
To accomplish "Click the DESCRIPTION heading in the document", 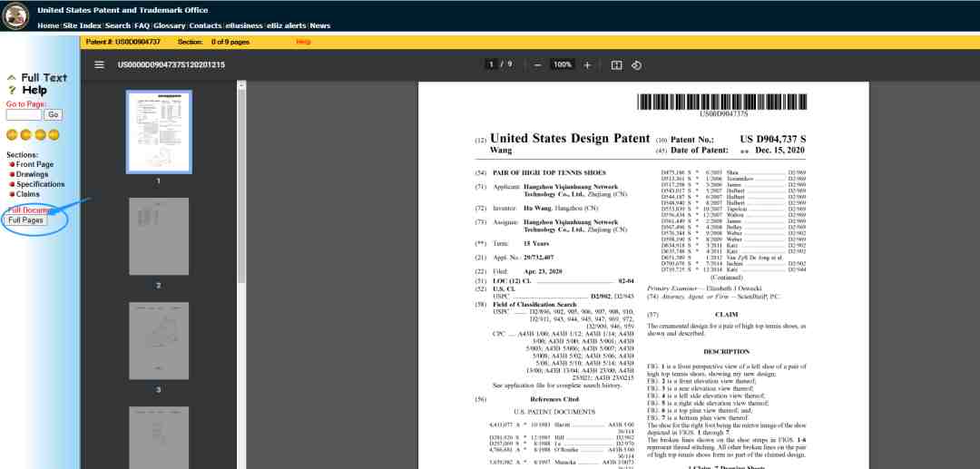I will coord(726,352).
